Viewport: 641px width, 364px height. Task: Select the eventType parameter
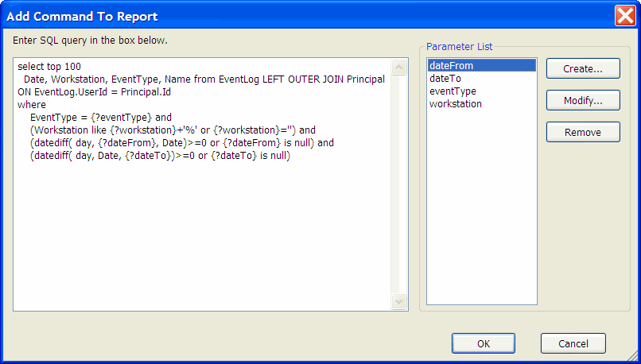pos(453,91)
